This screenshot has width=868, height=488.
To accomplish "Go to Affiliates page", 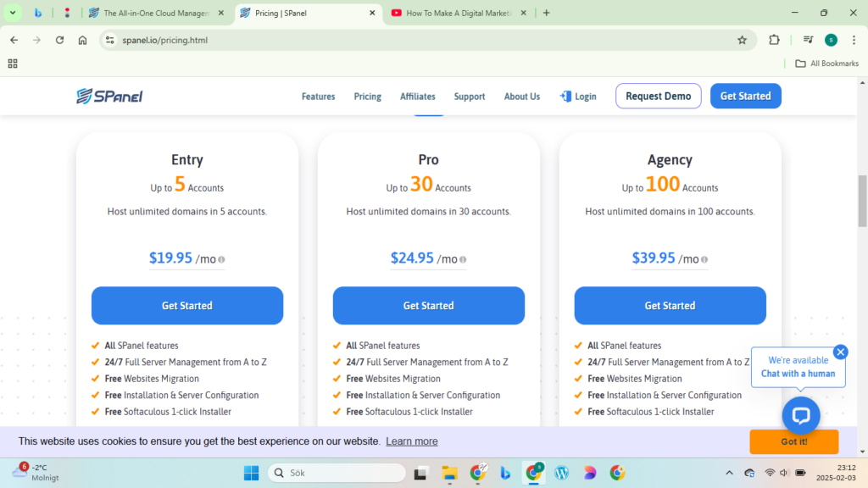I will 417,97.
